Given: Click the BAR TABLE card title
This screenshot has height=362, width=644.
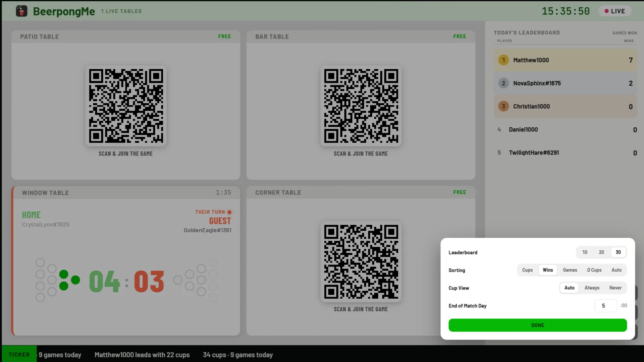Looking at the screenshot, I should (272, 37).
